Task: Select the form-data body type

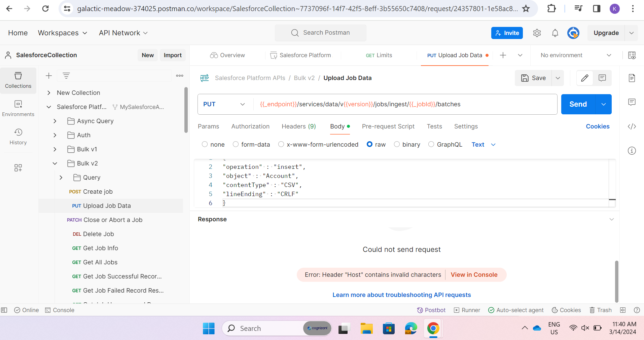Action: (236, 144)
